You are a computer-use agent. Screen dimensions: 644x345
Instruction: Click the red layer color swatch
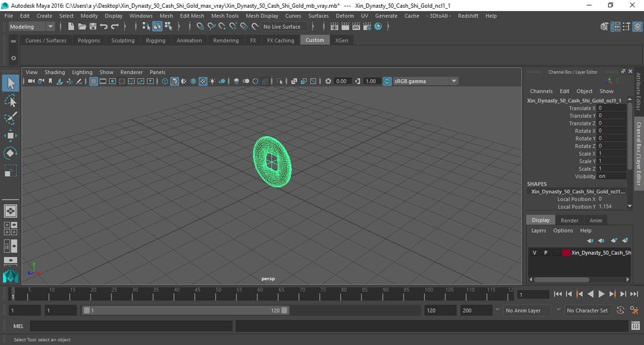(x=566, y=253)
